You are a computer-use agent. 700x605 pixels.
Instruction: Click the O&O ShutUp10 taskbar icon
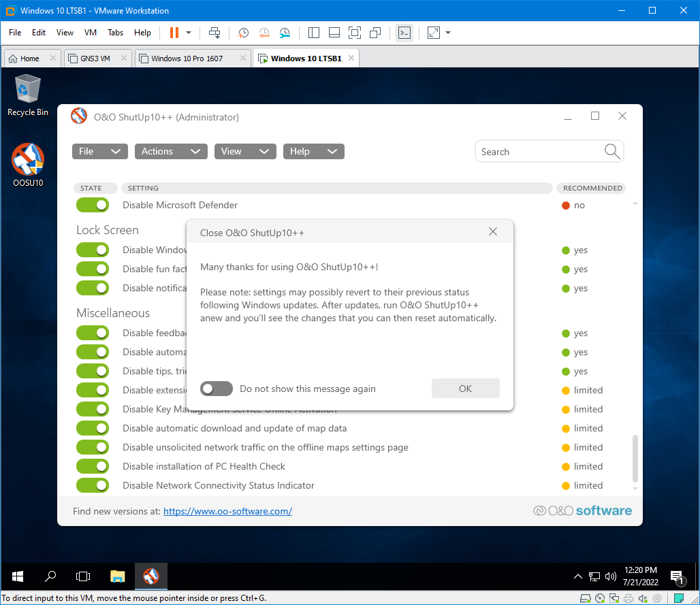(x=151, y=576)
